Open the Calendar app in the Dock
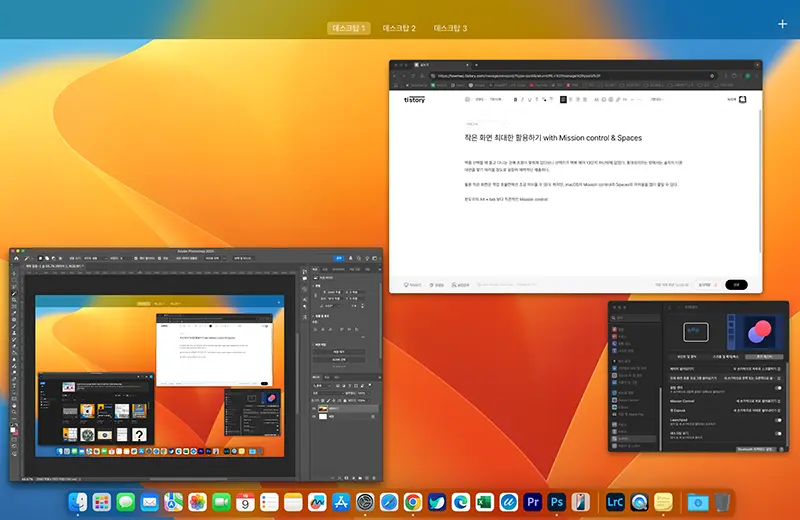The height and width of the screenshot is (520, 800). tap(245, 503)
